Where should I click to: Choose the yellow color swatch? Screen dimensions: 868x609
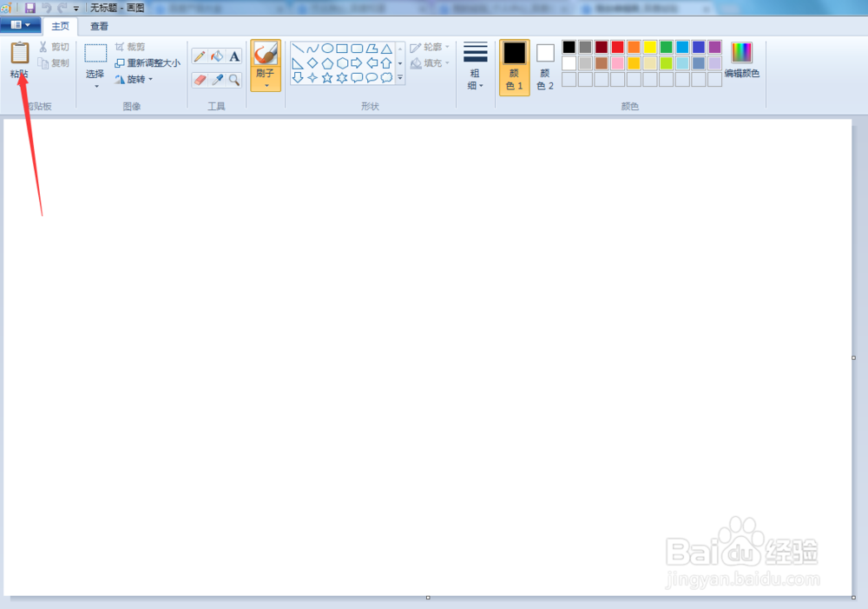(x=650, y=47)
